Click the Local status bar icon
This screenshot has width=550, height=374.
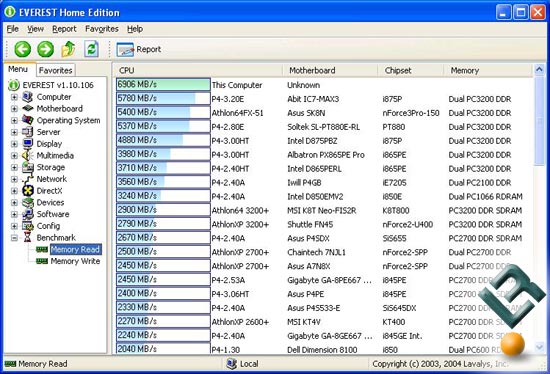232,363
